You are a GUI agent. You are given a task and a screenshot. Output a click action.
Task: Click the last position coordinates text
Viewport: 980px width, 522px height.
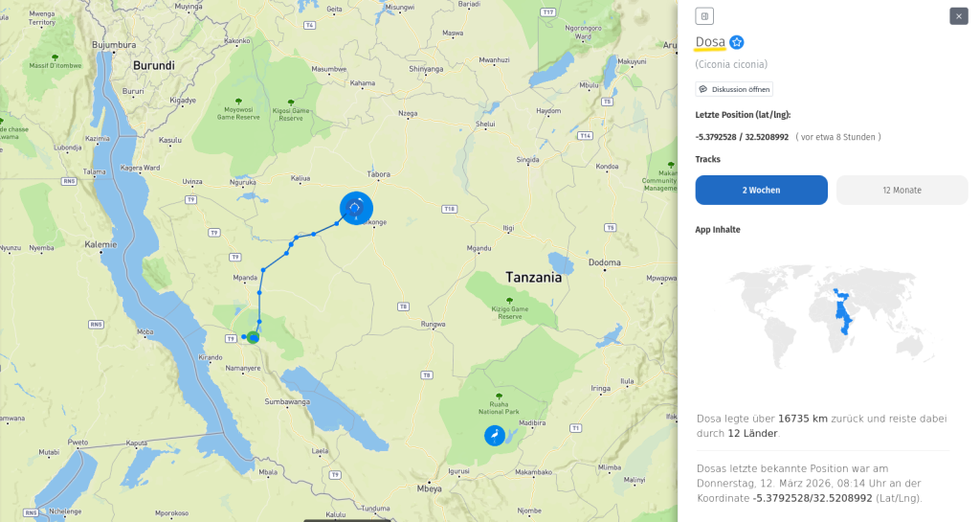742,137
